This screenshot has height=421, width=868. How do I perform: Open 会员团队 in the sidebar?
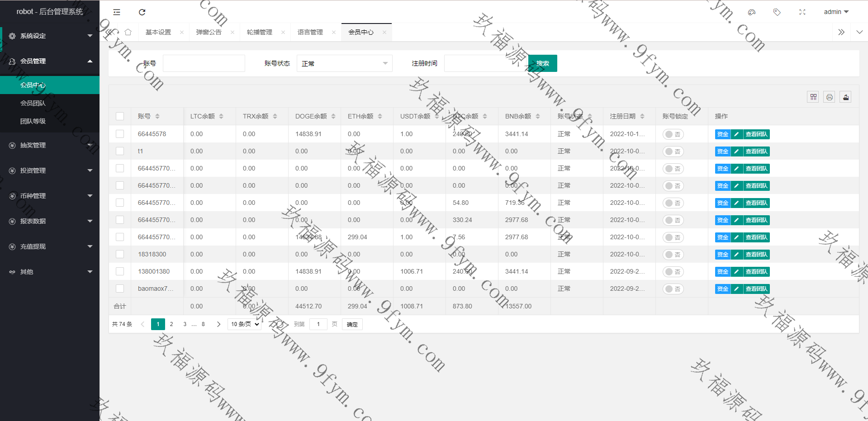33,103
